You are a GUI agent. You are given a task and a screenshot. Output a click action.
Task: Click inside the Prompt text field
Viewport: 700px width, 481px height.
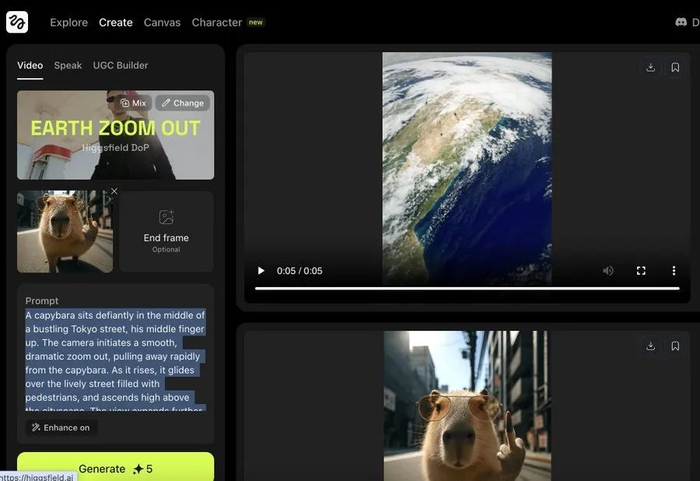(115, 360)
